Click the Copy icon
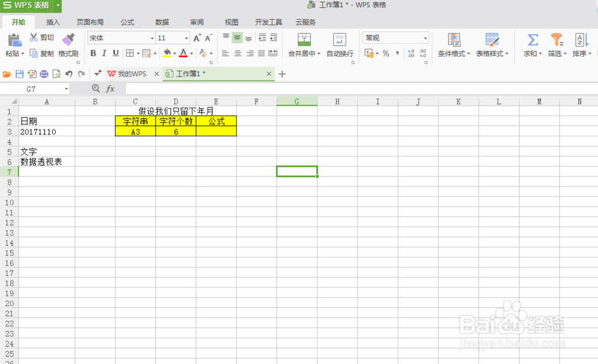This screenshot has height=364, width=598. (33, 53)
